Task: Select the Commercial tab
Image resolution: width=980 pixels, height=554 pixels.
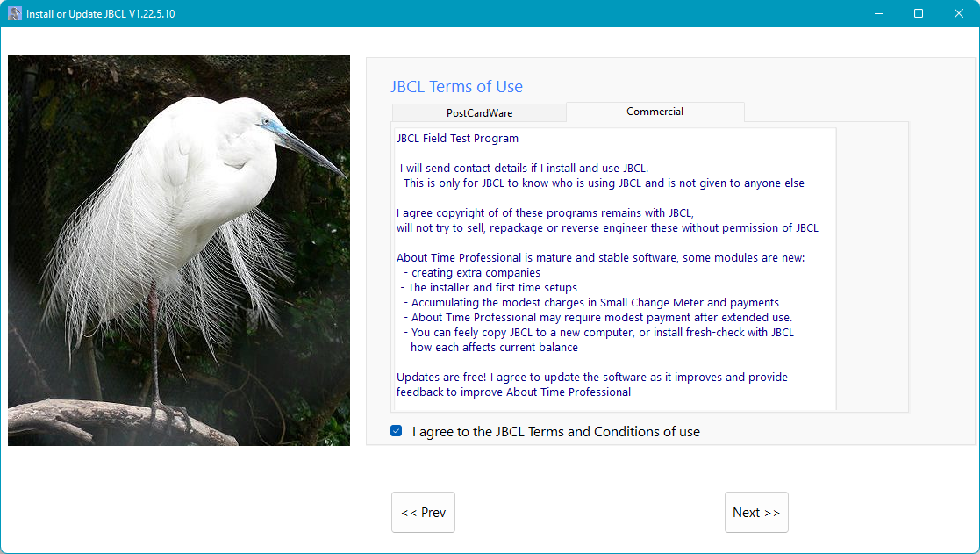Action: 655,112
